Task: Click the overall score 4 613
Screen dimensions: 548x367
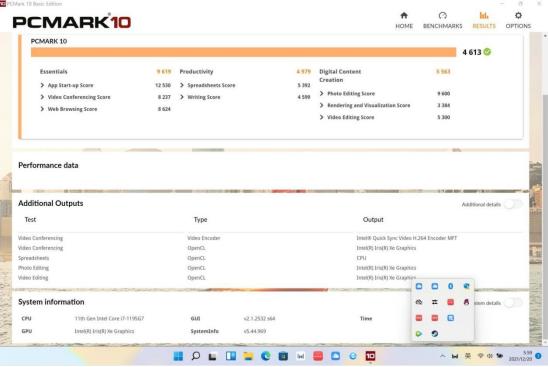Action: [472, 52]
